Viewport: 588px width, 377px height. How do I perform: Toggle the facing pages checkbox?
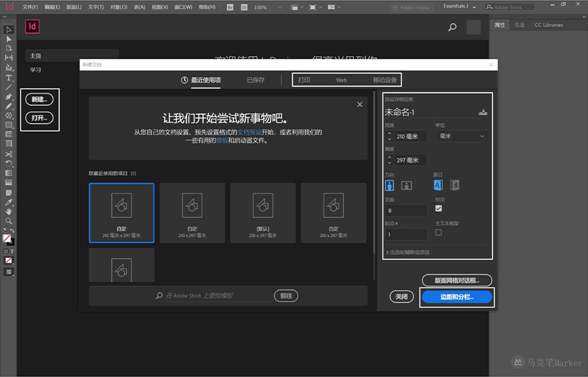(438, 209)
